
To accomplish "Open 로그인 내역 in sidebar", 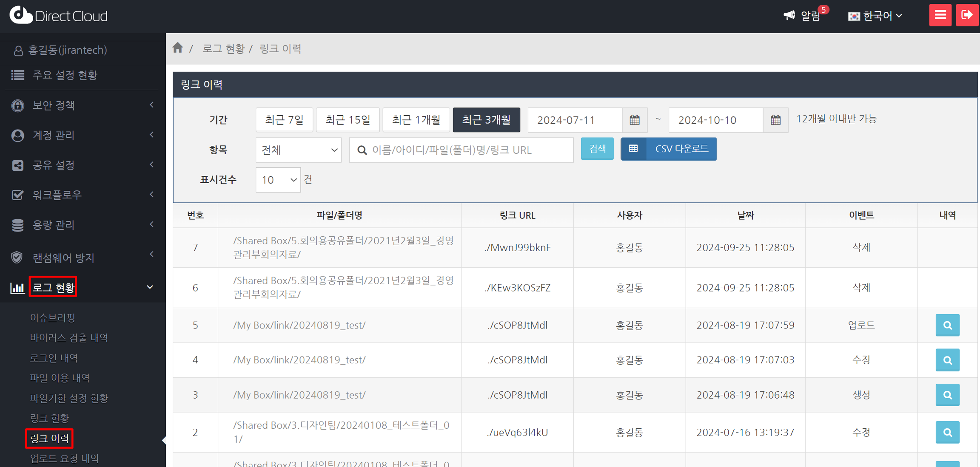I will (x=54, y=358).
